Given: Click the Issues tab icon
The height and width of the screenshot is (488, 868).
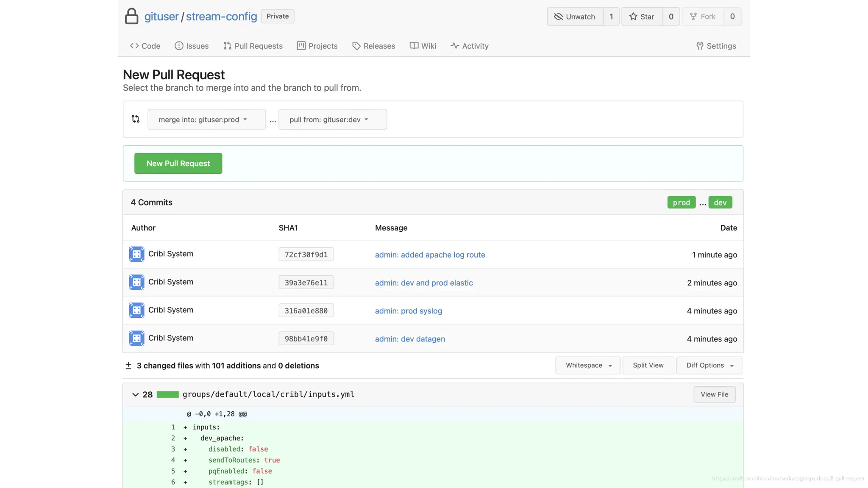Looking at the screenshot, I should click(179, 46).
